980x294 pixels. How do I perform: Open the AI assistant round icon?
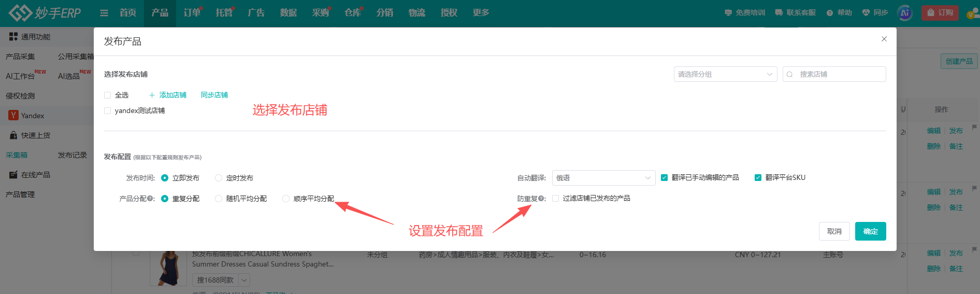[x=905, y=13]
